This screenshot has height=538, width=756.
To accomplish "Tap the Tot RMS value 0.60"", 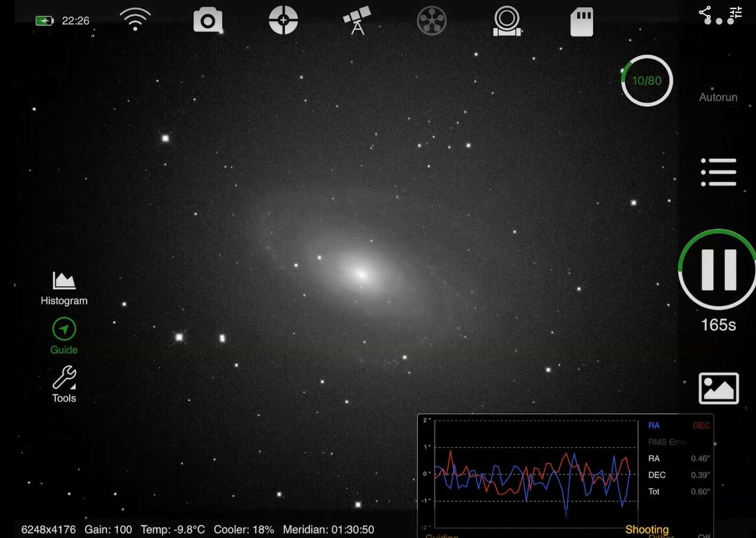I will 700,492.
